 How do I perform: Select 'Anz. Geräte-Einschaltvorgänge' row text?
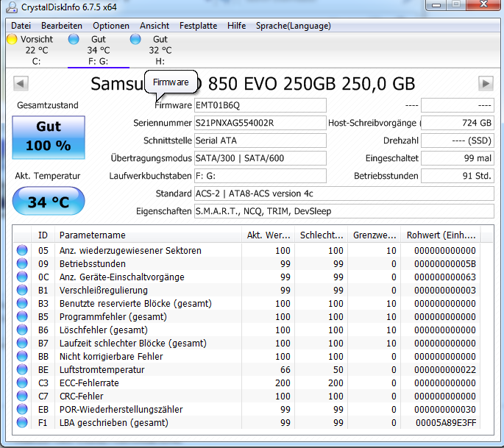[122, 277]
